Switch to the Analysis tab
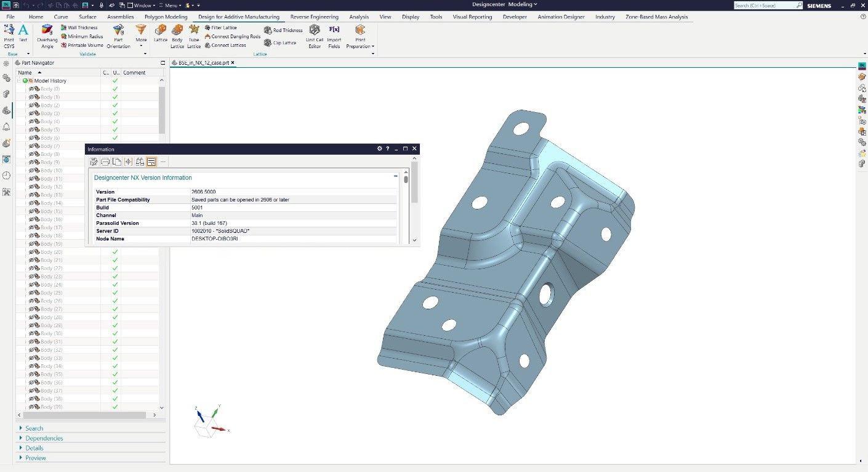 pos(359,17)
